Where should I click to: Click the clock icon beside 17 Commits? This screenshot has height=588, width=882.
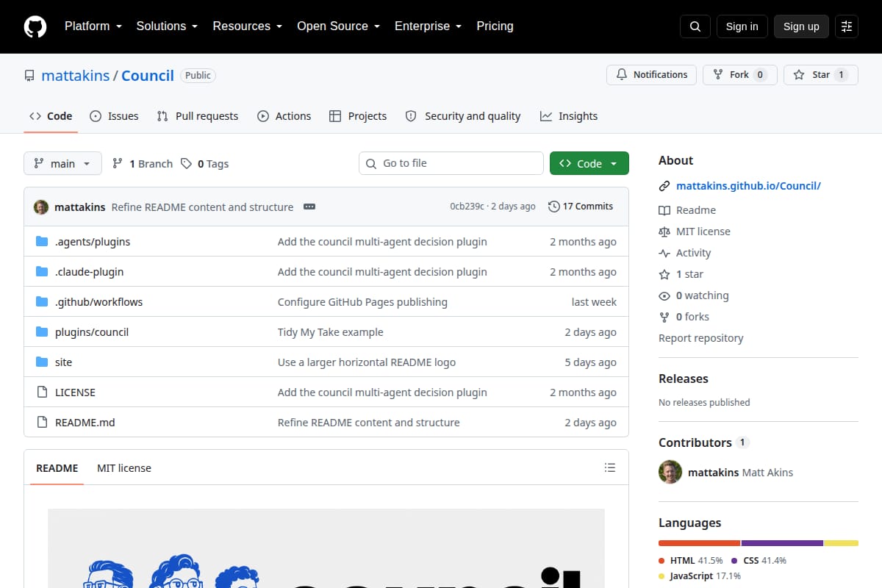pyautogui.click(x=553, y=207)
